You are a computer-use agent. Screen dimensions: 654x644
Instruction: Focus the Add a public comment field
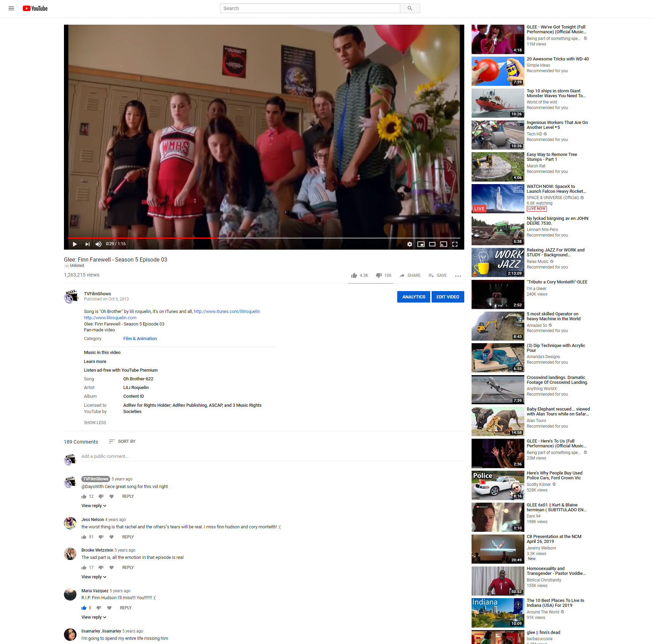(272, 456)
